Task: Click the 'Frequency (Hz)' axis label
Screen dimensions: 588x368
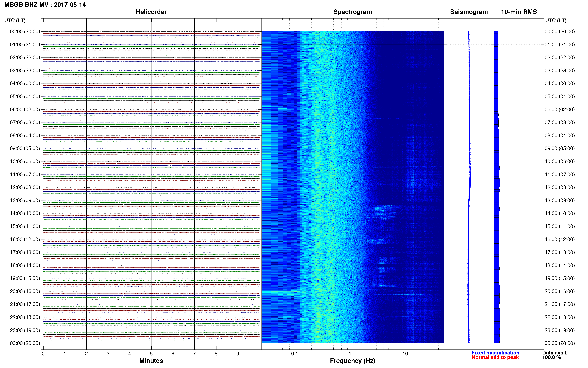Action: click(x=352, y=361)
